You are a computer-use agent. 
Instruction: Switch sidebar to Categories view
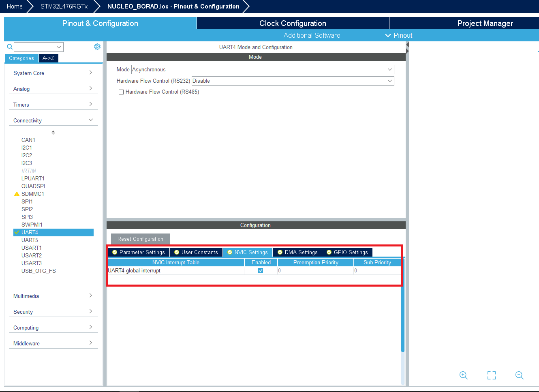point(21,58)
